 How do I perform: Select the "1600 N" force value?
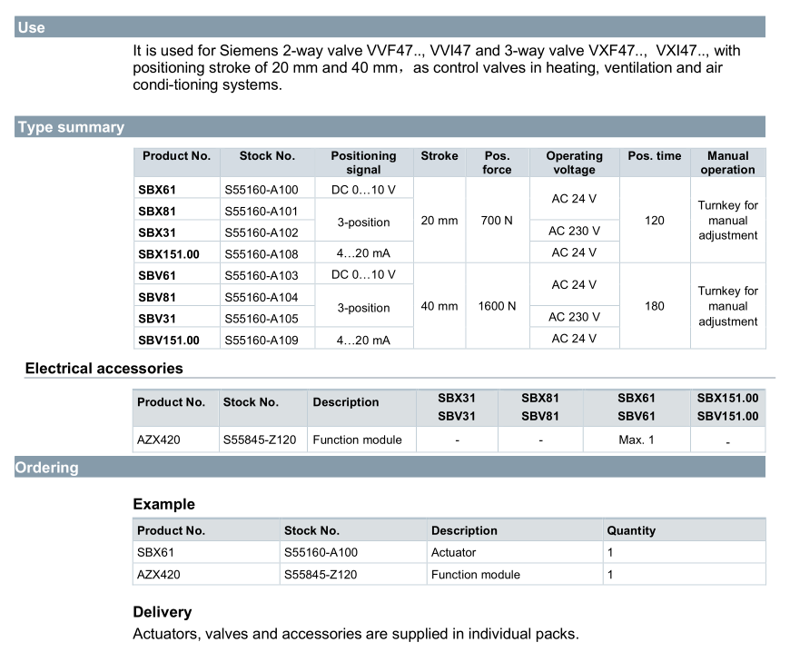pyautogui.click(x=497, y=306)
